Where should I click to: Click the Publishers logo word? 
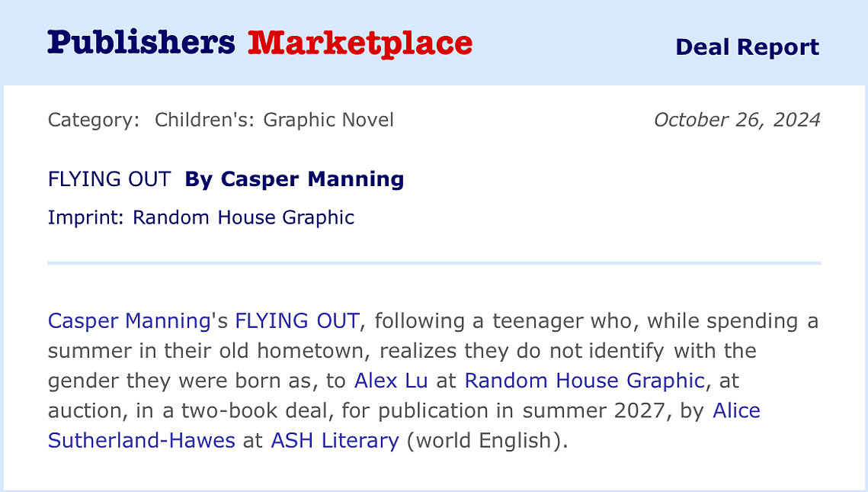coord(141,43)
